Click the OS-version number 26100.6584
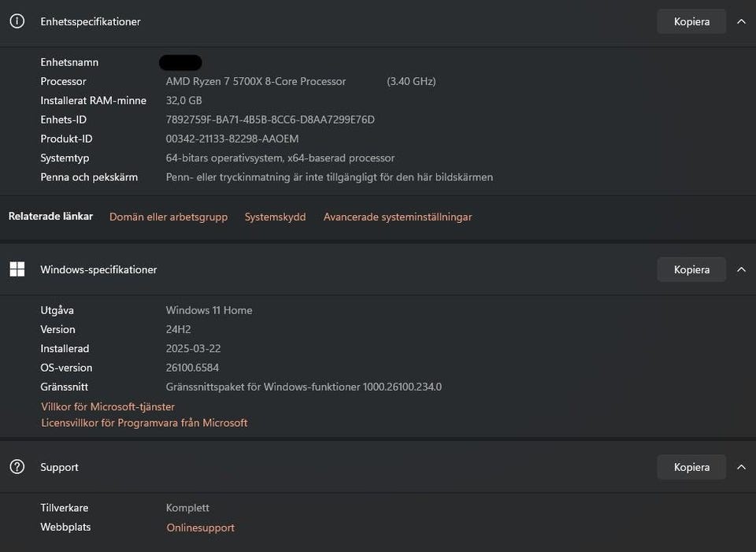This screenshot has width=756, height=552. coord(192,368)
